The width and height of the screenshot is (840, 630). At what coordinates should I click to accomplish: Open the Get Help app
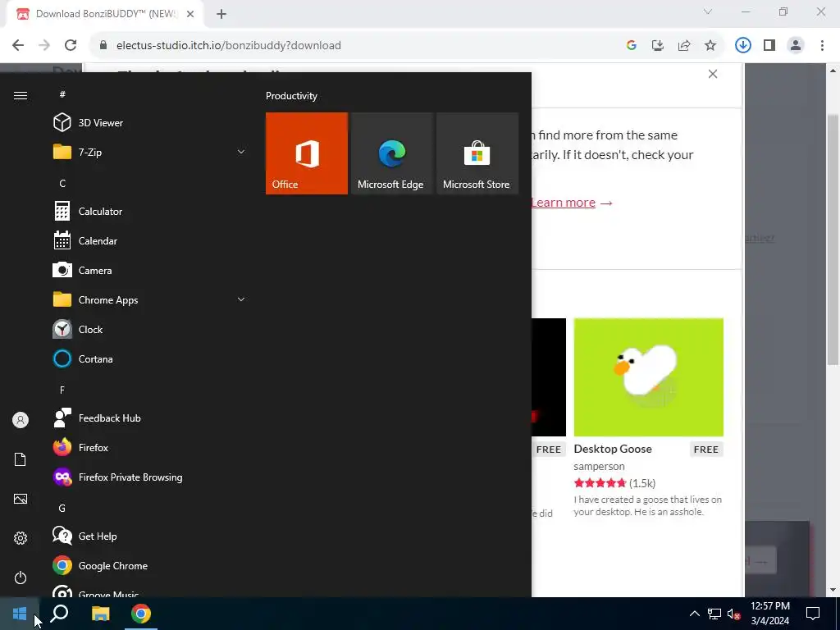point(150,536)
